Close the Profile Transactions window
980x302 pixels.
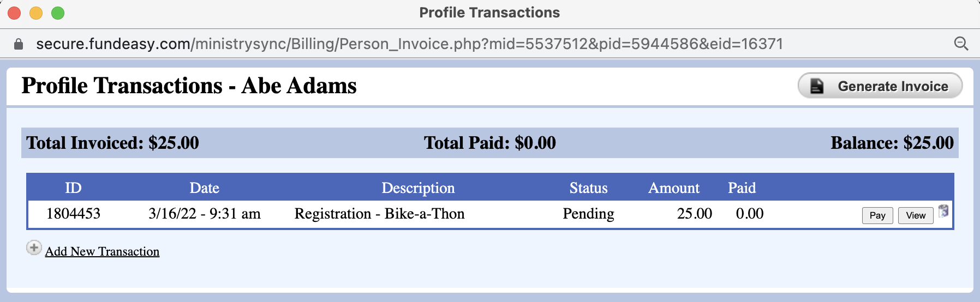click(15, 13)
